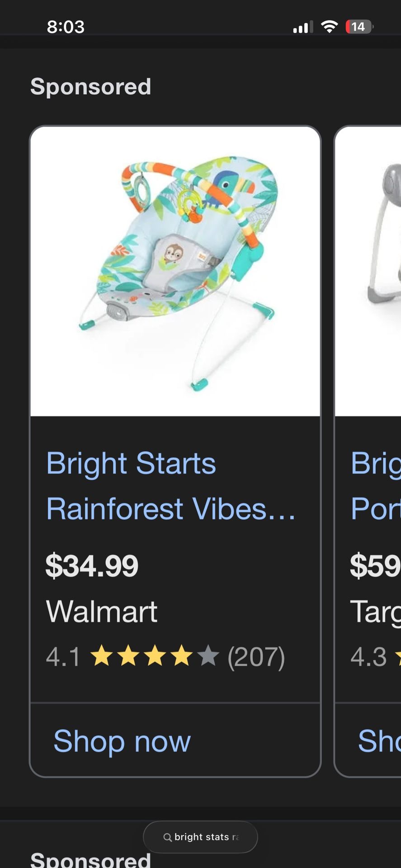Tap the Wi-Fi status icon
The width and height of the screenshot is (401, 868).
(x=330, y=27)
